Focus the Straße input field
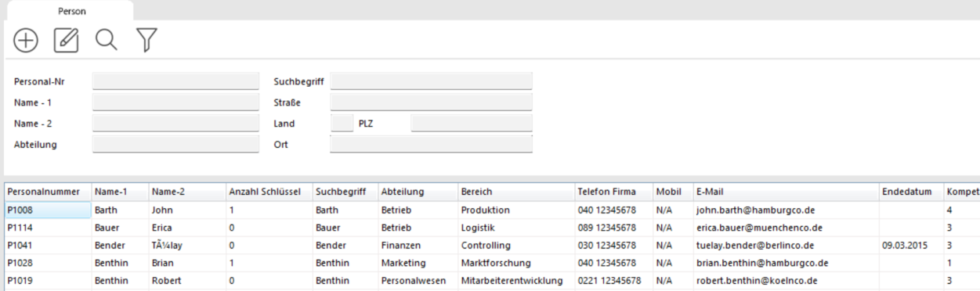The image size is (980, 291). click(x=431, y=102)
